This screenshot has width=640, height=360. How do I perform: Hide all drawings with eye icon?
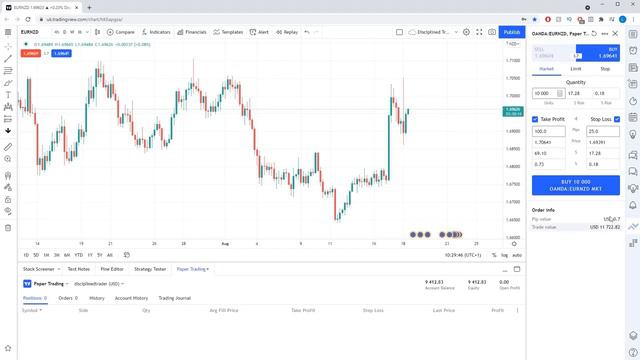8,211
